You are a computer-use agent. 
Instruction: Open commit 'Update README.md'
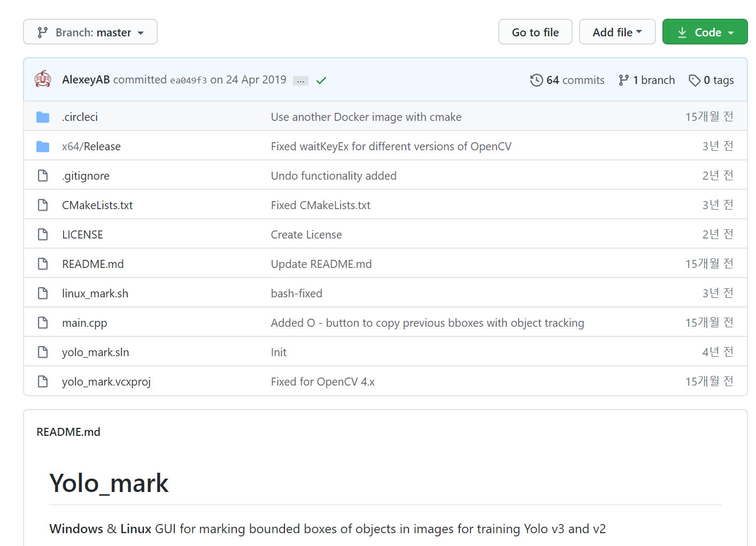(321, 264)
